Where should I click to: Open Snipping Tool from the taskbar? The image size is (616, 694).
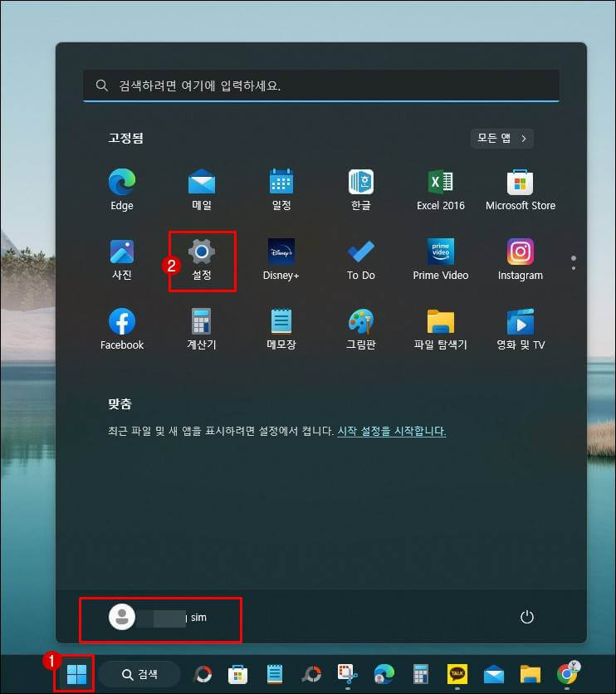coord(347,674)
